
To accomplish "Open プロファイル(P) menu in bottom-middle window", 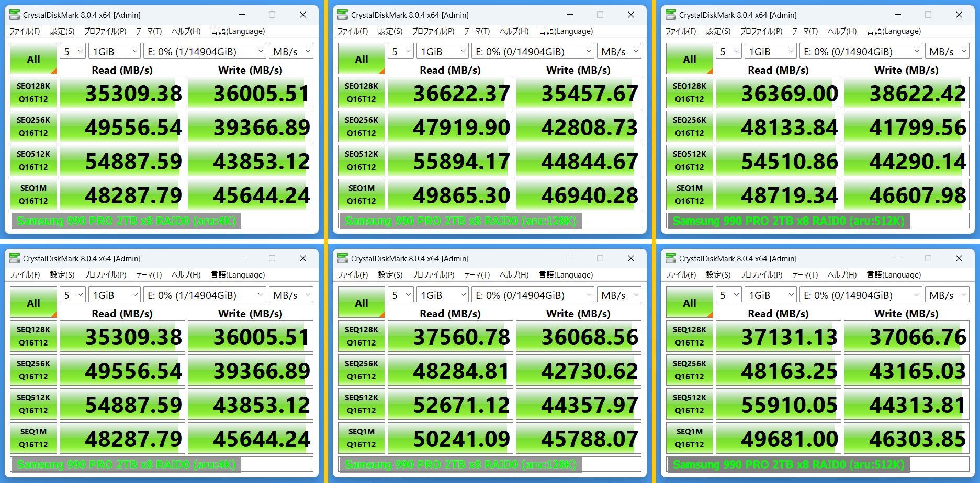I will [433, 275].
